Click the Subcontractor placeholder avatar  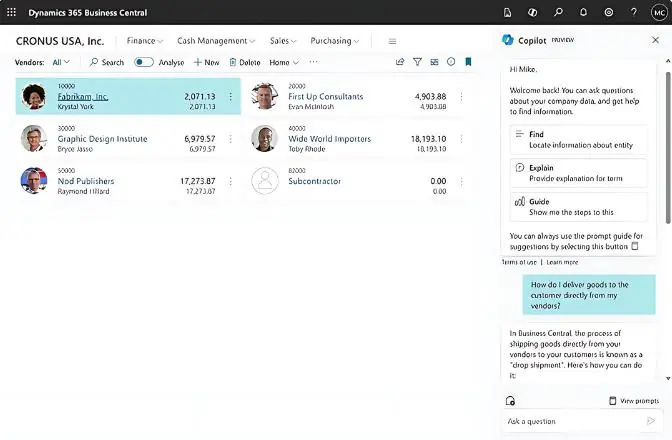(x=264, y=180)
